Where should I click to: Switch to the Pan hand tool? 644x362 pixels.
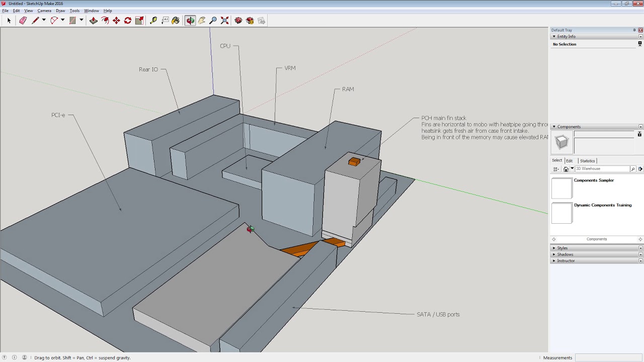pos(202,21)
